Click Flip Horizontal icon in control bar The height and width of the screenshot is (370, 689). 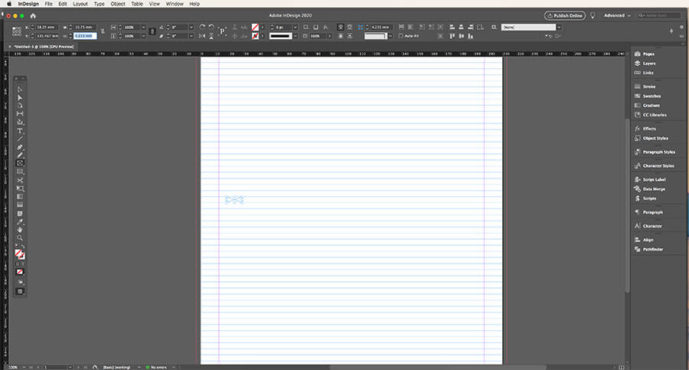[202, 36]
